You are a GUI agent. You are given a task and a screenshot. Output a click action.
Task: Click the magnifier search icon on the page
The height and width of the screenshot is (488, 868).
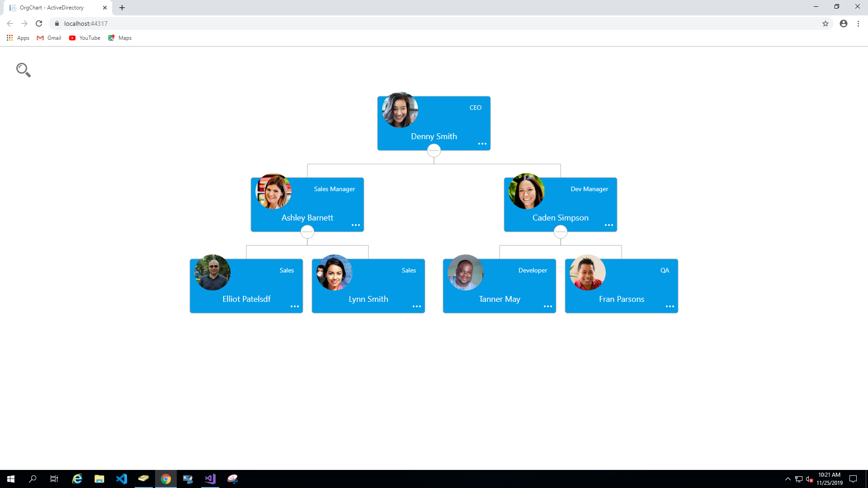click(23, 70)
